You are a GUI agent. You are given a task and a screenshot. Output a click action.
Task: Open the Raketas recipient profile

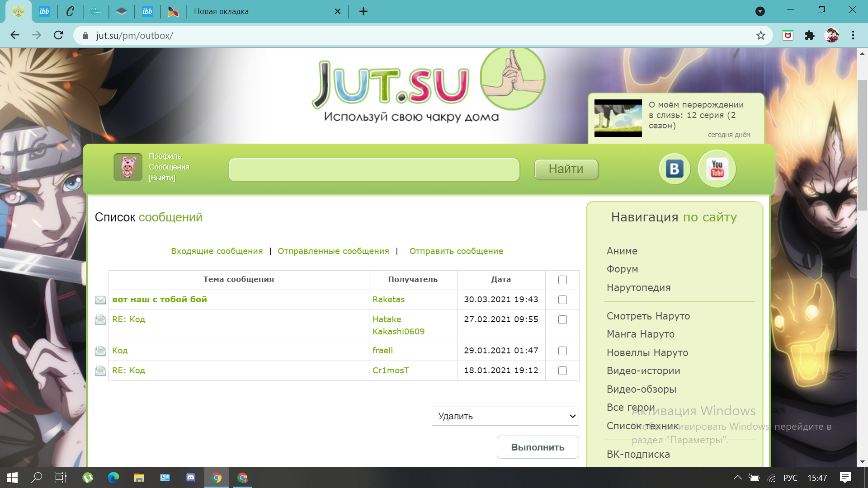[388, 300]
